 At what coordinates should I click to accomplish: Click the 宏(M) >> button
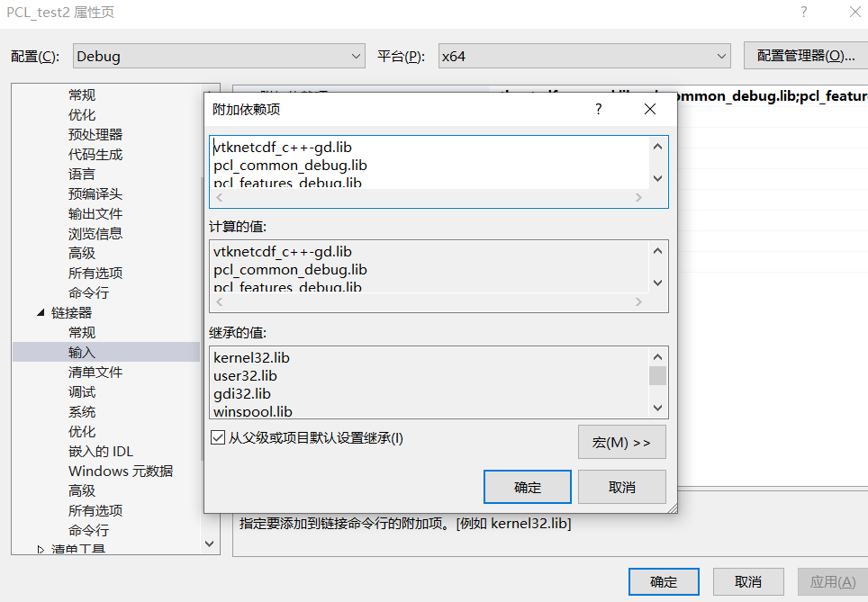point(621,441)
